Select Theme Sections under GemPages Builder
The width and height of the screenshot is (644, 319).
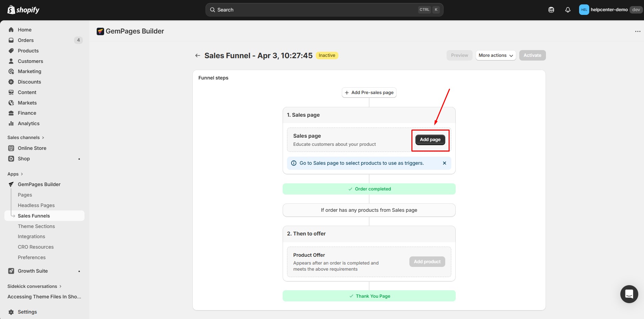[x=36, y=226]
